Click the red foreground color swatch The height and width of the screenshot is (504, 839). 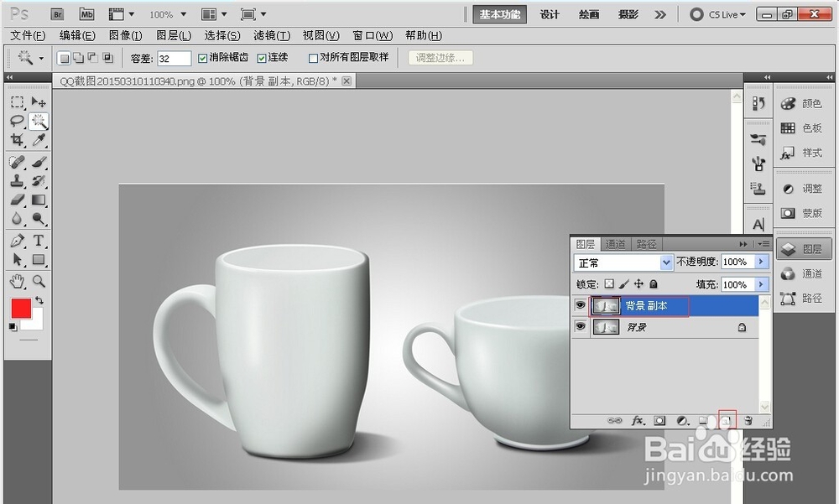coord(21,308)
